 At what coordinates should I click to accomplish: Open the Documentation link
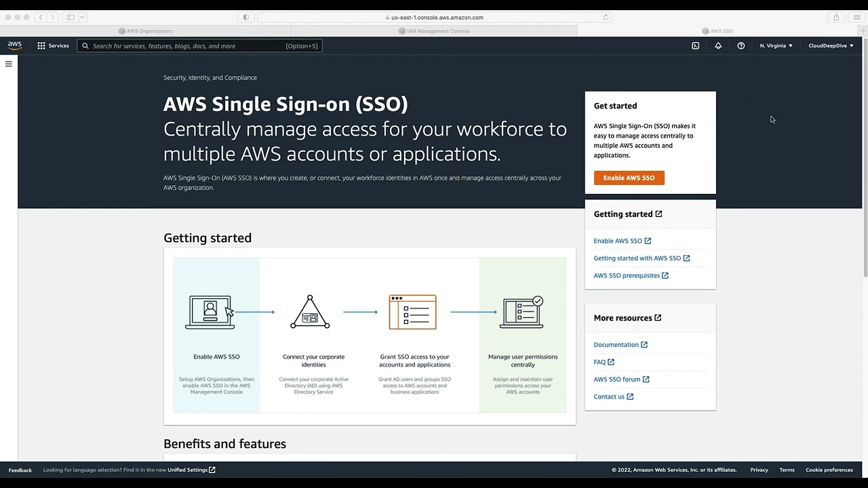tap(620, 345)
